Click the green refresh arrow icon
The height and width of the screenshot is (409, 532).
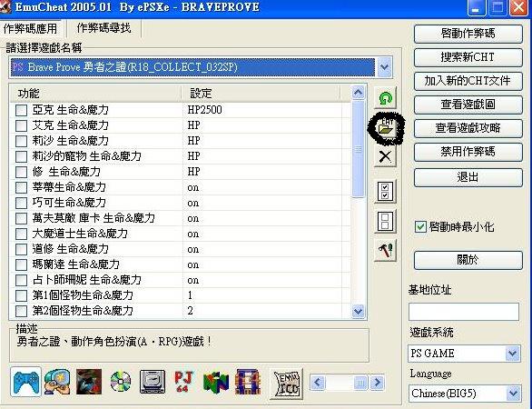tap(385, 98)
